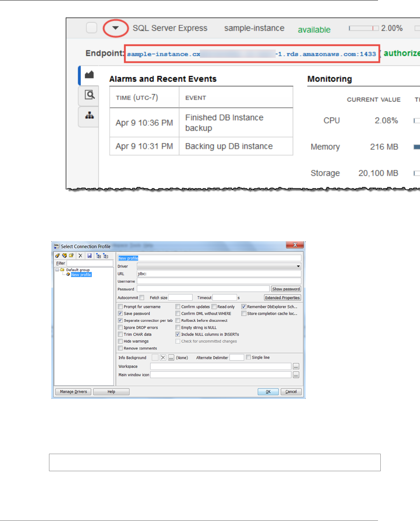The width and height of the screenshot is (420, 521).
Task: Select the Default group folder
Action: click(x=77, y=270)
